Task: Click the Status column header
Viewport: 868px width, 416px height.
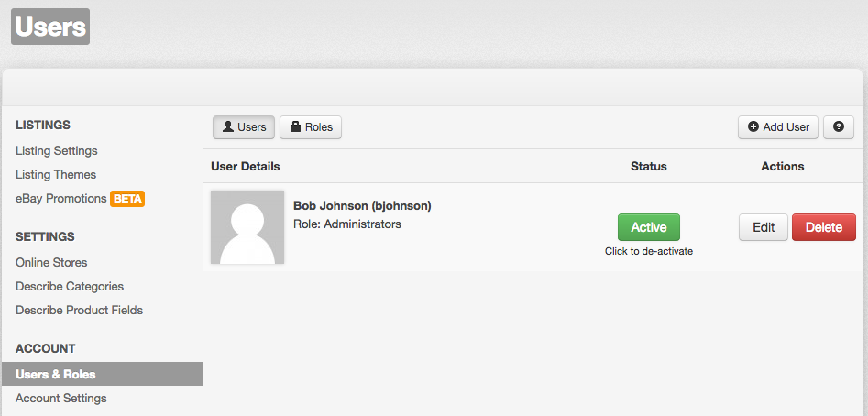Action: pyautogui.click(x=648, y=166)
